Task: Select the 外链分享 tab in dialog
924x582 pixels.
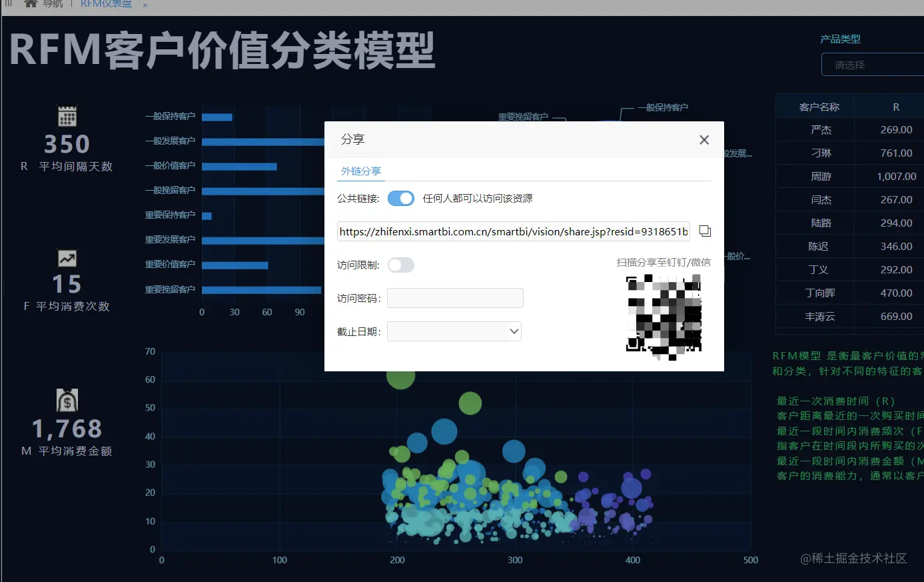Action: [360, 171]
